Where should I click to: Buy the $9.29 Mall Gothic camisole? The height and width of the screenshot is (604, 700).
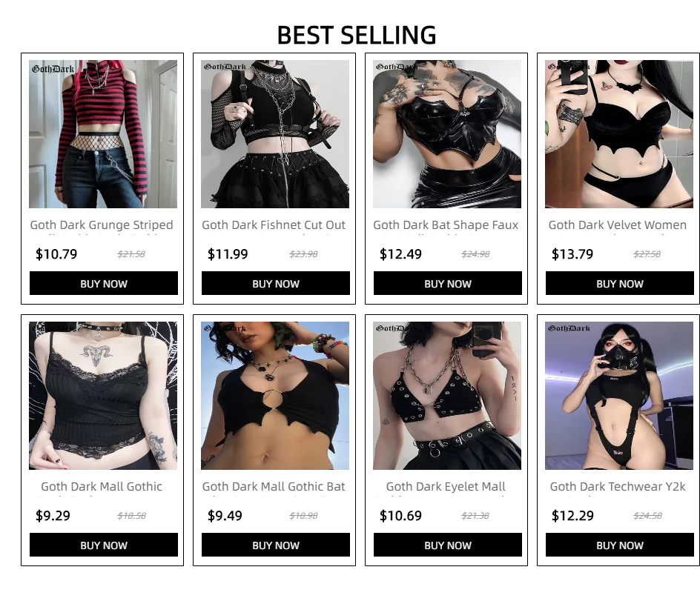[104, 545]
